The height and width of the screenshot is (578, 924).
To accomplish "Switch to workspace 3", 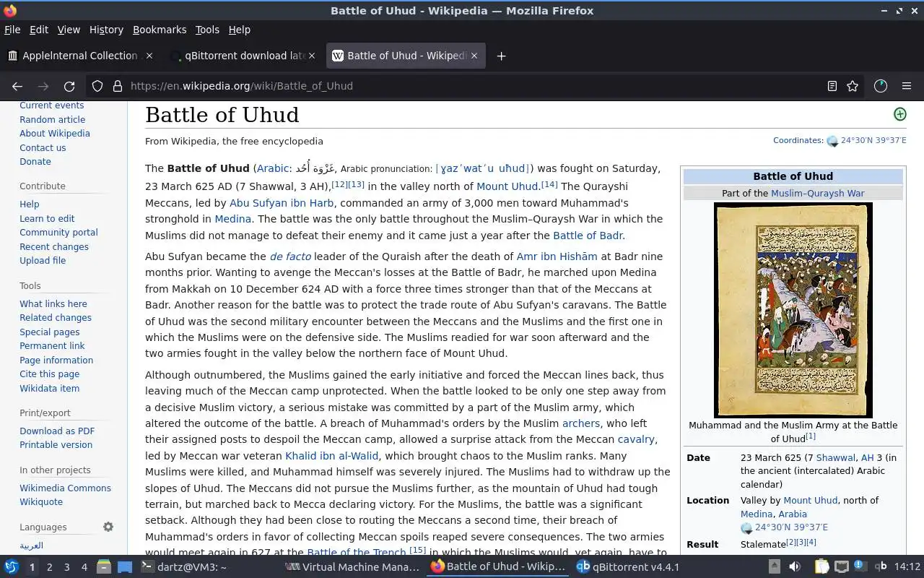I will pos(66,567).
